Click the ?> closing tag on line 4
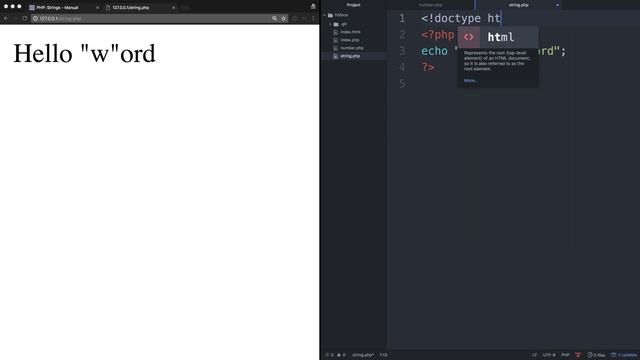The width and height of the screenshot is (640, 360). click(428, 67)
